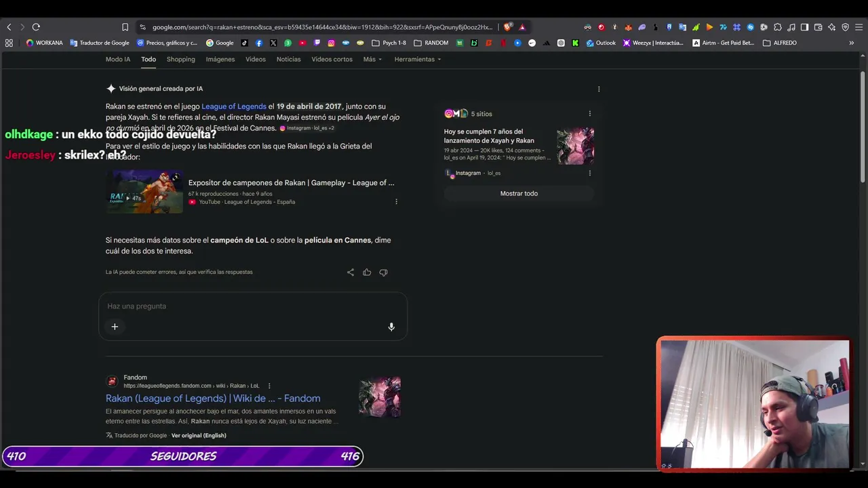Open the Psych 1-8 bookmarks folder
868x488 pixels.
click(389, 43)
